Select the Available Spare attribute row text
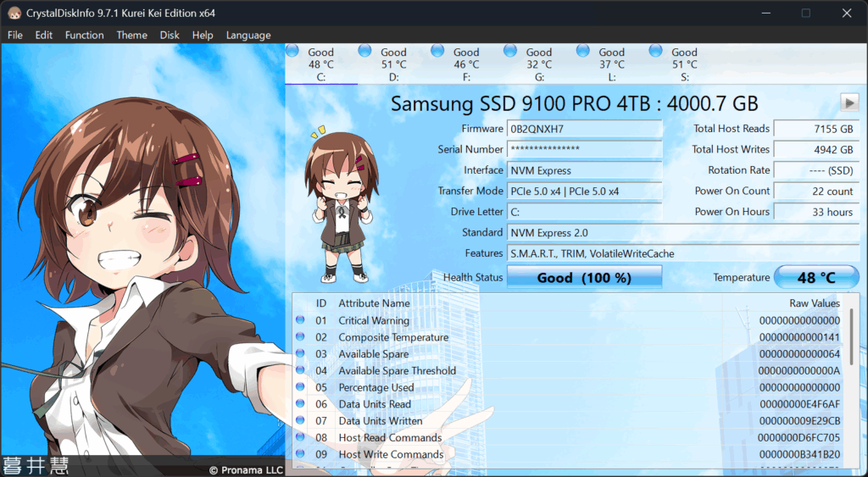The width and height of the screenshot is (868, 477). tap(374, 354)
